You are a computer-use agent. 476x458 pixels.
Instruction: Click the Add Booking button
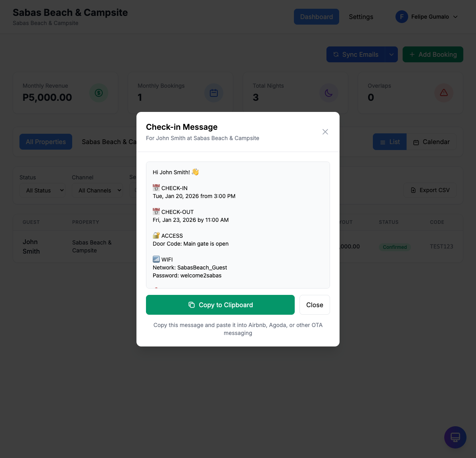433,54
